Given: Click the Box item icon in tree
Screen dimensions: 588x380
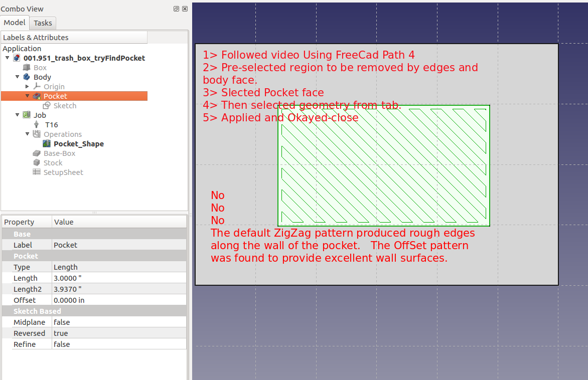Looking at the screenshot, I should 27,68.
